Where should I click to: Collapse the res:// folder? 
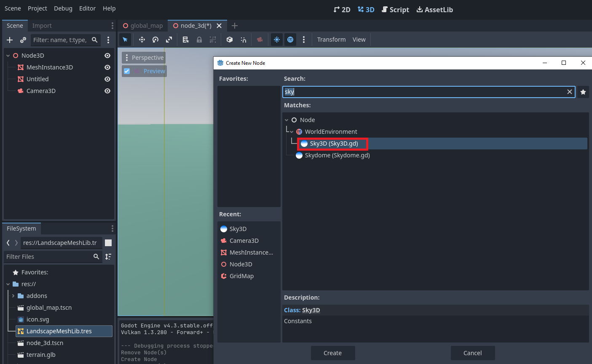coord(8,284)
